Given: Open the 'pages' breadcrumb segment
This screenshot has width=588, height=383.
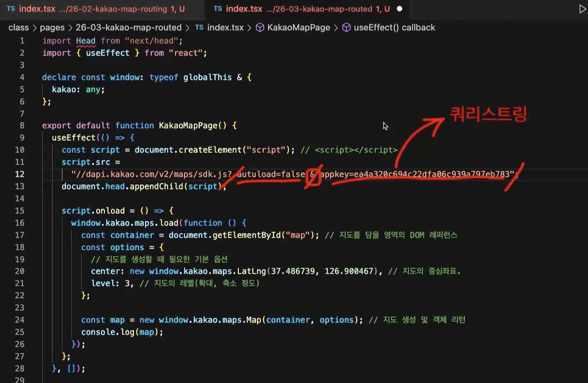Looking at the screenshot, I should point(52,27).
